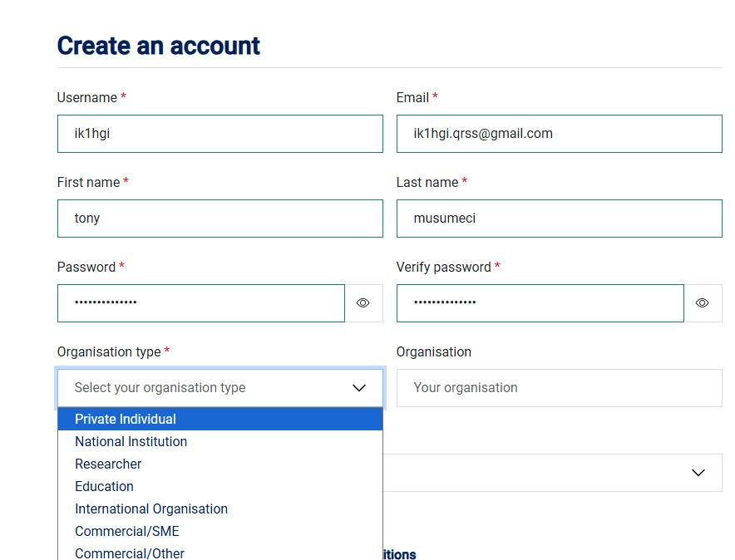This screenshot has width=735, height=560.
Task: Show the Password field contents
Action: pyautogui.click(x=363, y=303)
